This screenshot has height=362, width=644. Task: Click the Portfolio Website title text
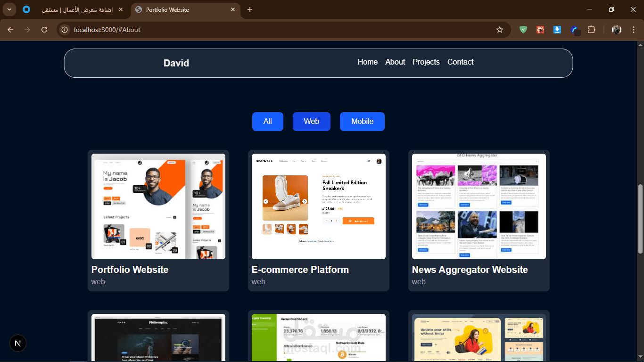(130, 270)
